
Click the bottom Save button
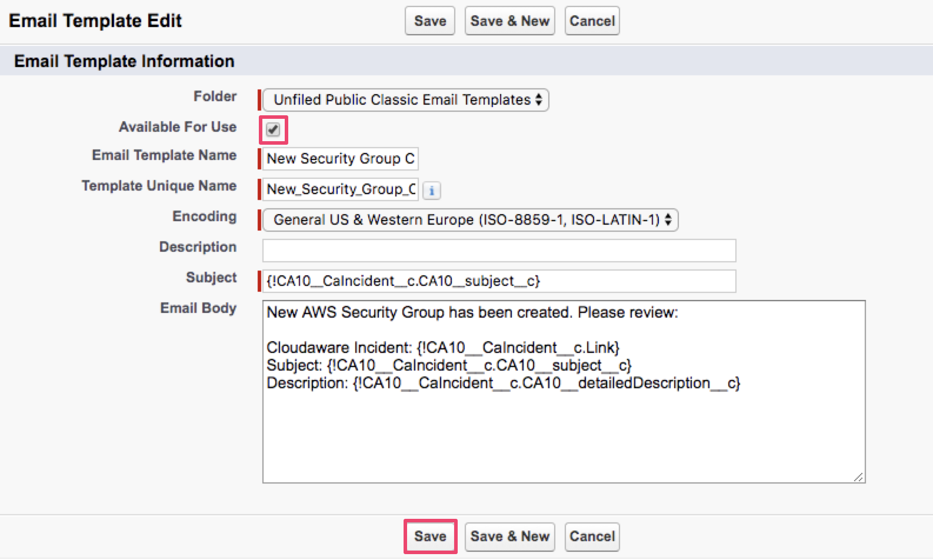click(x=430, y=536)
